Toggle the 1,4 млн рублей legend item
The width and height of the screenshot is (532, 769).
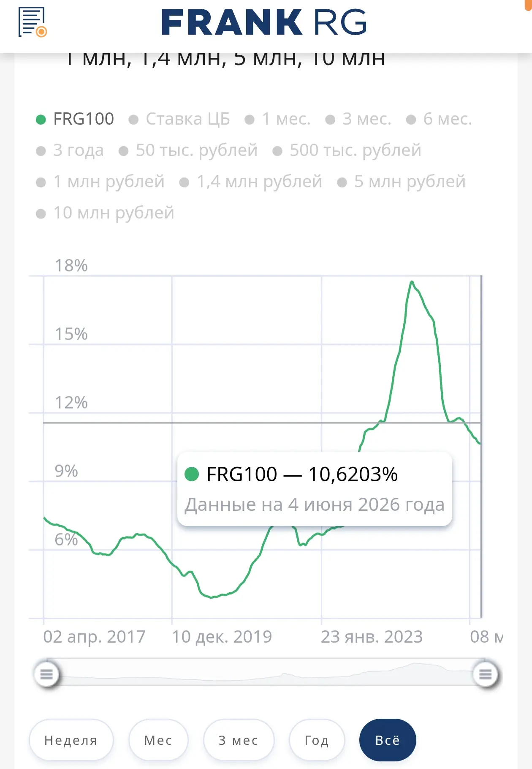click(251, 182)
